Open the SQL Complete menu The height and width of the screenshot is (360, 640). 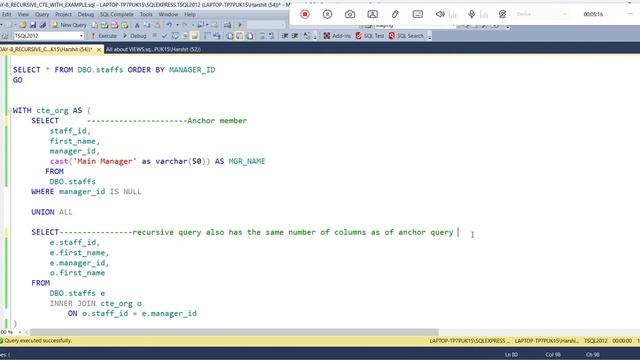117,14
